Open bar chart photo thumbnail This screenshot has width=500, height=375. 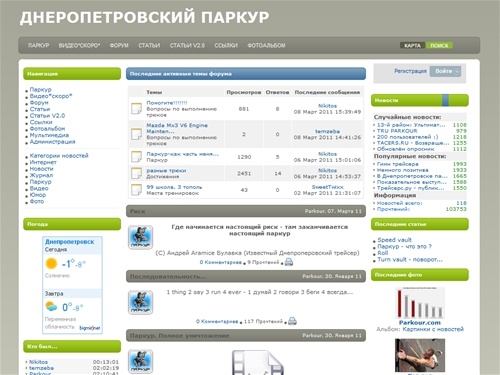tap(420, 303)
